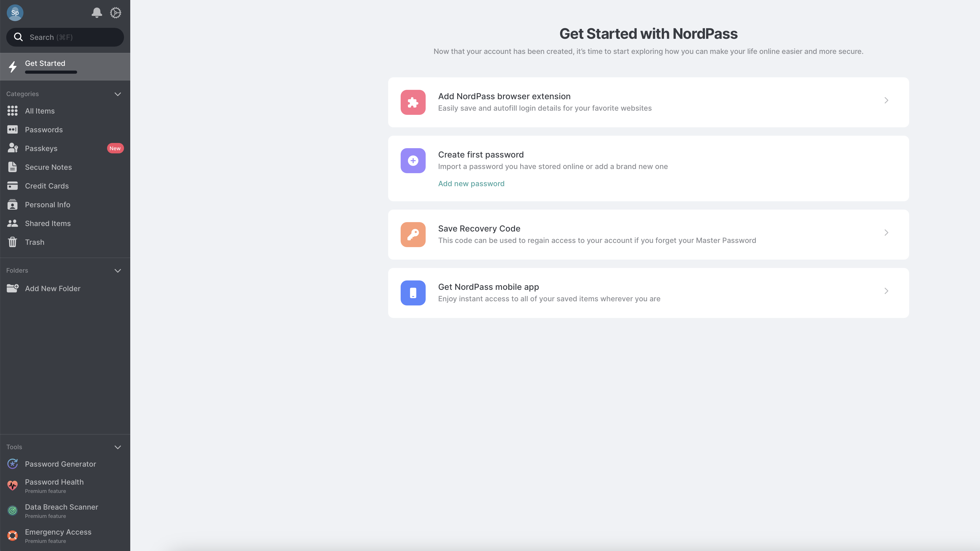Viewport: 980px width, 551px height.
Task: Click the Password Generator icon
Action: 13,464
